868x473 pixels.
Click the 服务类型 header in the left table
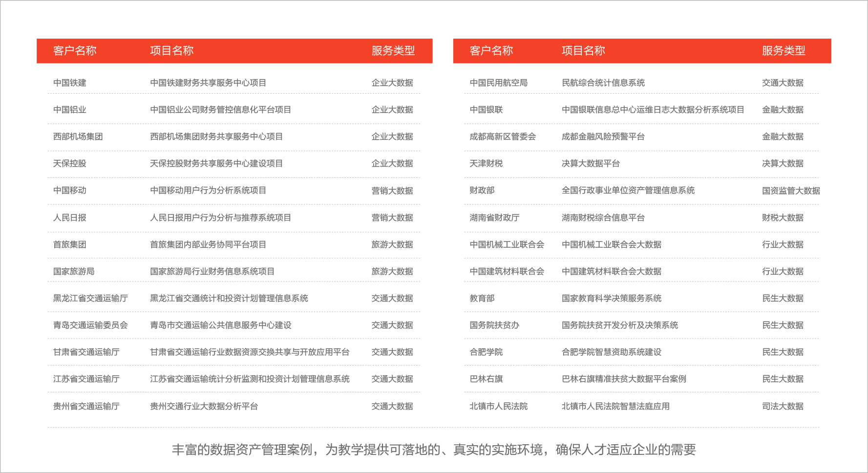tap(393, 50)
